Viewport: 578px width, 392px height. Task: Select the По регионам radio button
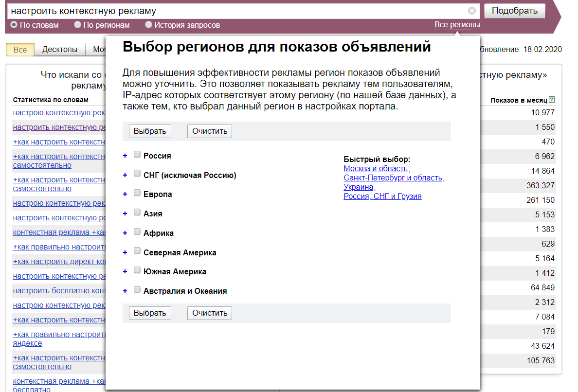[x=77, y=25]
